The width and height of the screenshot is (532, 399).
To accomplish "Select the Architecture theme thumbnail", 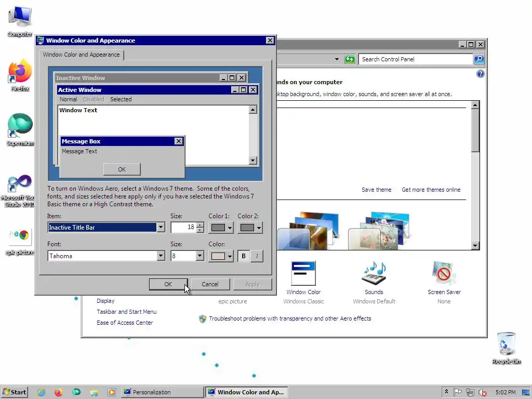I will [309, 231].
